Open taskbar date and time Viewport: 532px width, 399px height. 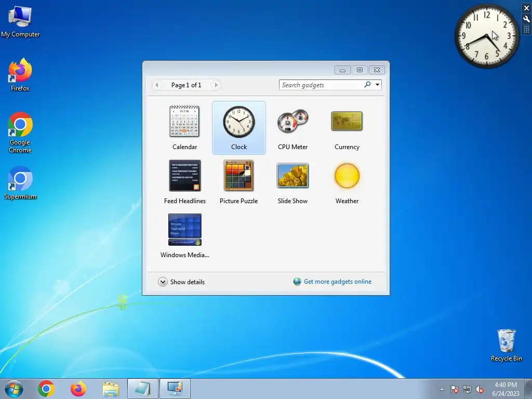point(506,389)
